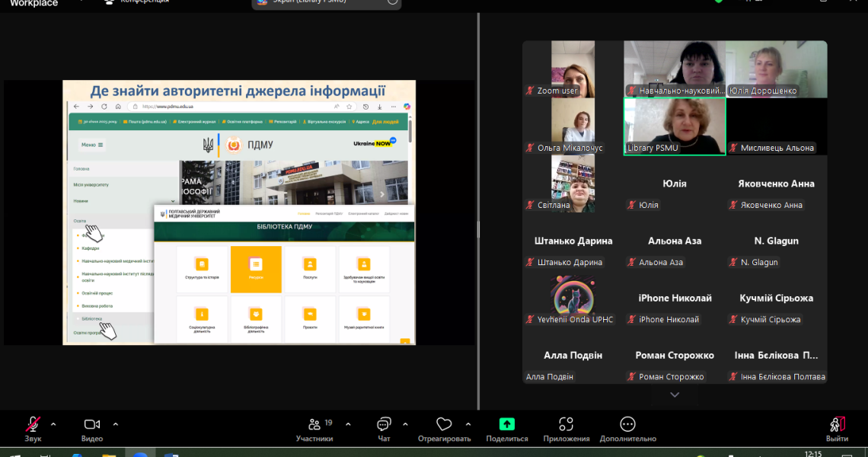Unmute the microphone with the Звук button
868x457 pixels.
coord(33,430)
